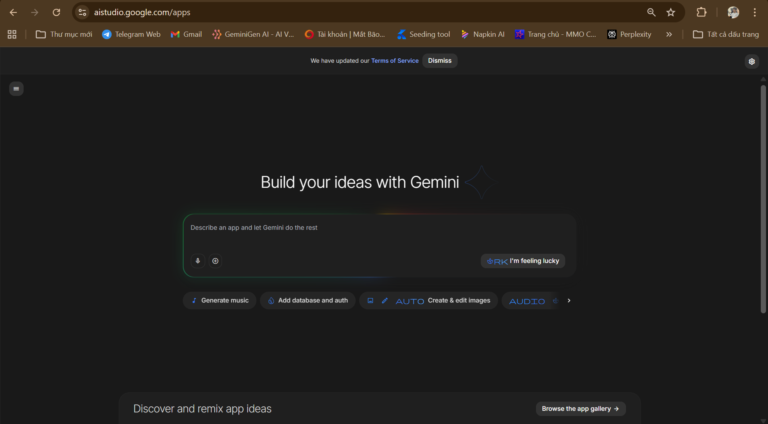The image size is (768, 424).
Task: Open the Tài khoản | Mắt Bão bookmark
Action: [344, 34]
